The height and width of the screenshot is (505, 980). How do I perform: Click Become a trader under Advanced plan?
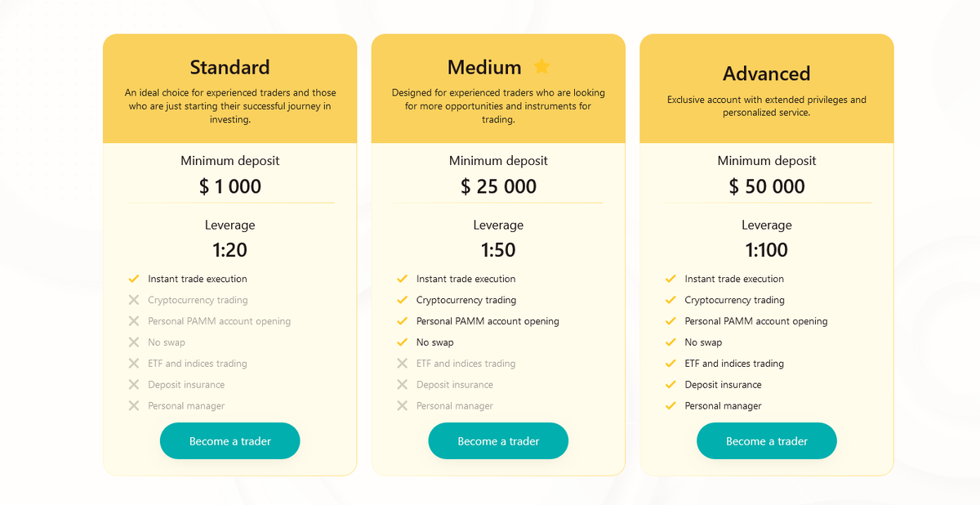(767, 441)
